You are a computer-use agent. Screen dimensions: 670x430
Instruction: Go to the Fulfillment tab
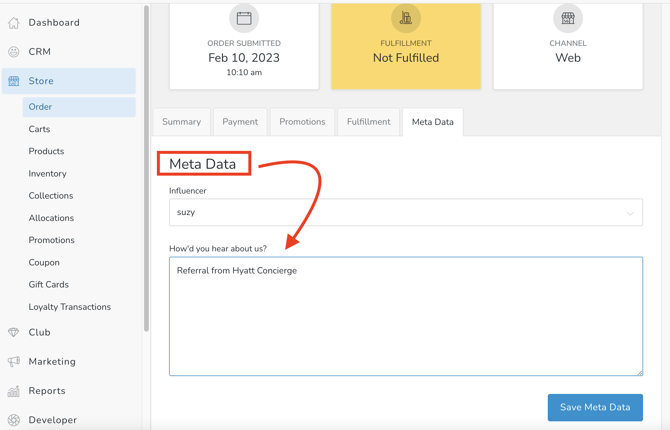[x=368, y=122]
